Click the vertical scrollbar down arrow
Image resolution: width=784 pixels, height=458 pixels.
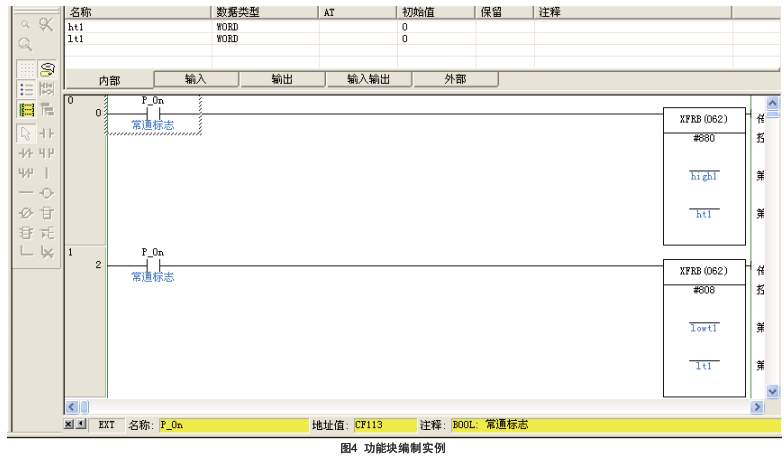pyautogui.click(x=771, y=391)
